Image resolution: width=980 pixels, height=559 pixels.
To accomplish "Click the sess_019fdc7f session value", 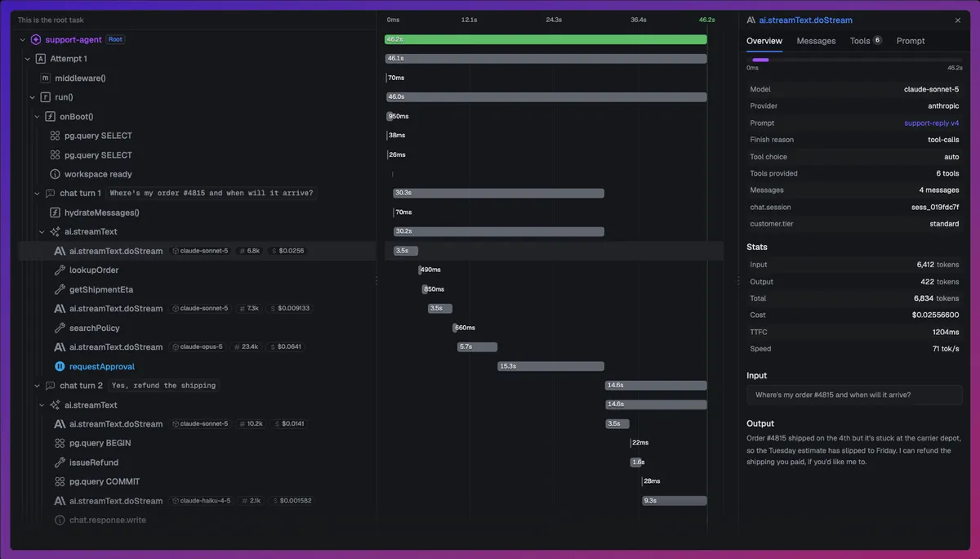I will coord(935,208).
